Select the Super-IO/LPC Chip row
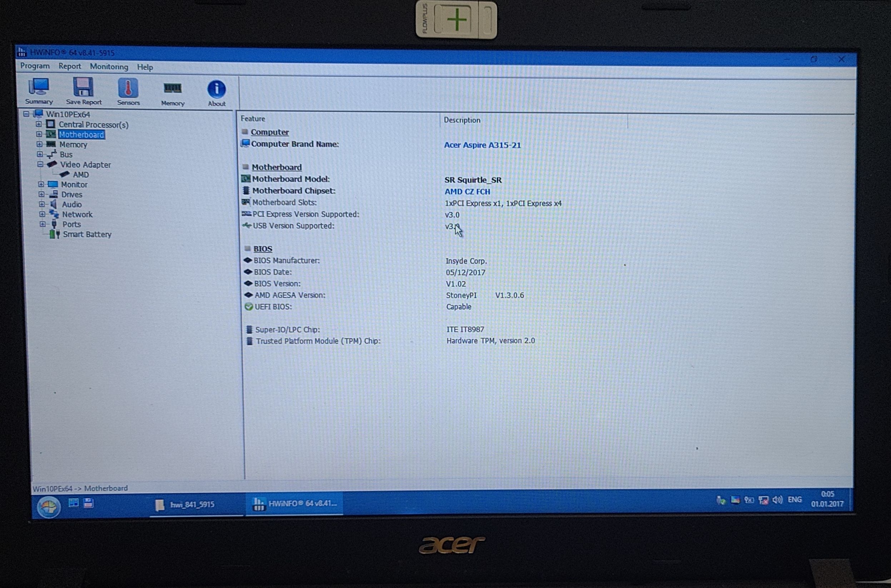This screenshot has width=891, height=588. tap(364, 330)
